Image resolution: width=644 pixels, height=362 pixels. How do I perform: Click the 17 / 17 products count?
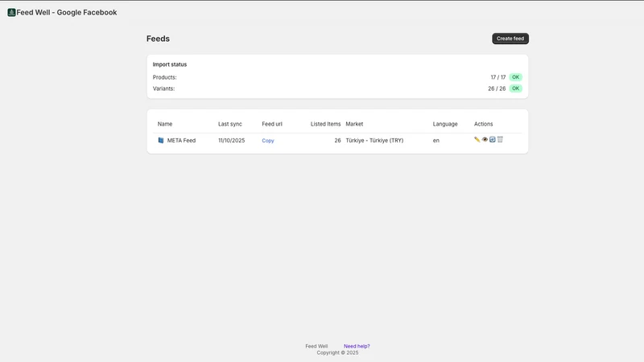click(497, 77)
